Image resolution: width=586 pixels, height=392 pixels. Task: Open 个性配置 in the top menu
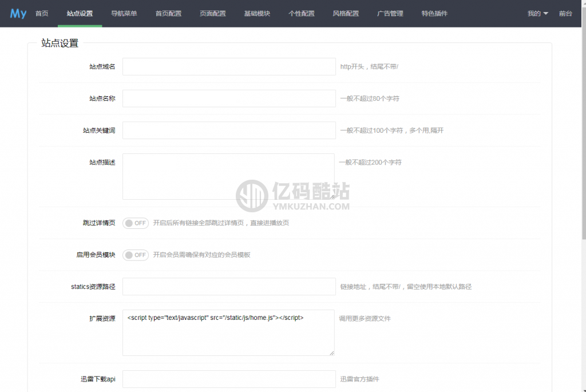pos(302,14)
